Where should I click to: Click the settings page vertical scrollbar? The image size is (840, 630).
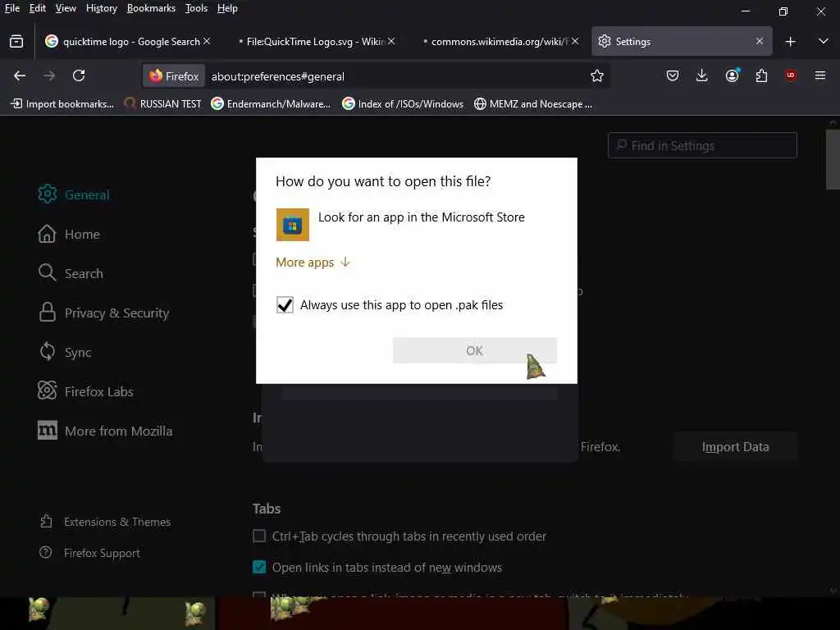(833, 158)
